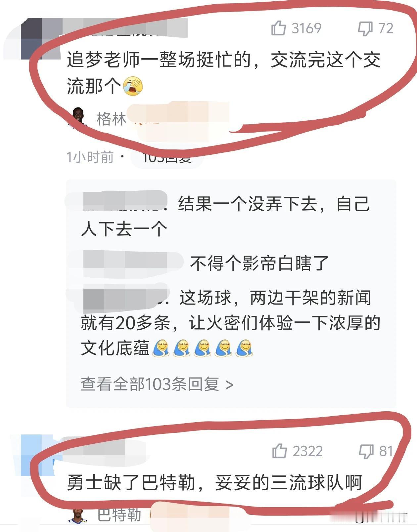The height and width of the screenshot is (532, 417).
Task: Tap thumbs-down beside 81
Action: click(366, 451)
